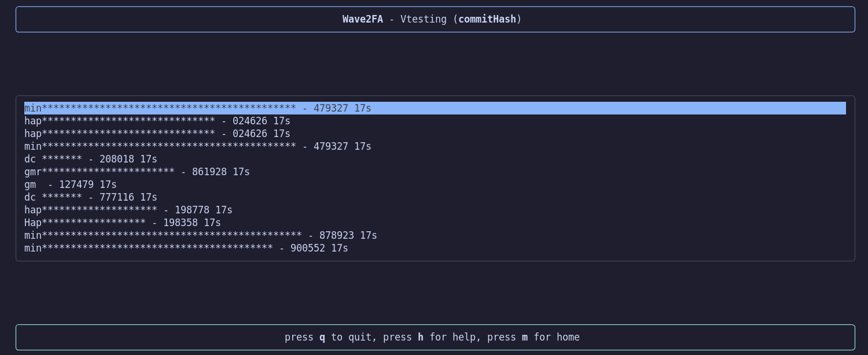The width and height of the screenshot is (868, 355).
Task: Click the commitHash text in the header
Action: pos(487,19)
